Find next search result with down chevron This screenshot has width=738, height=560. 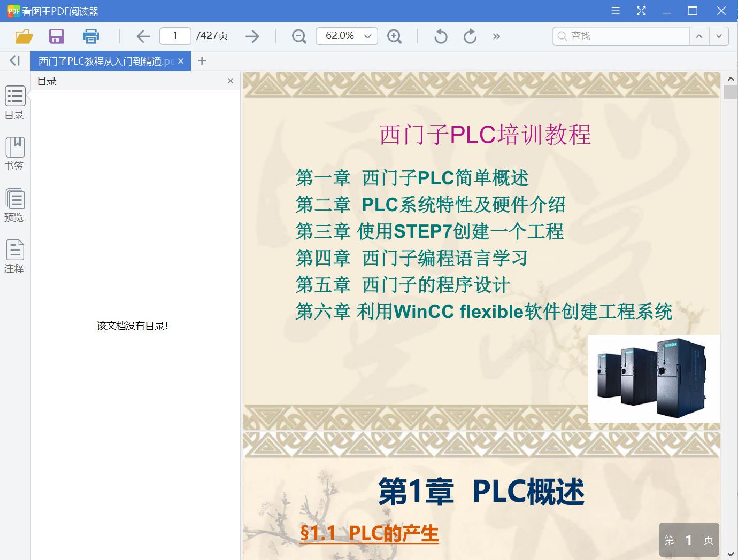(719, 36)
